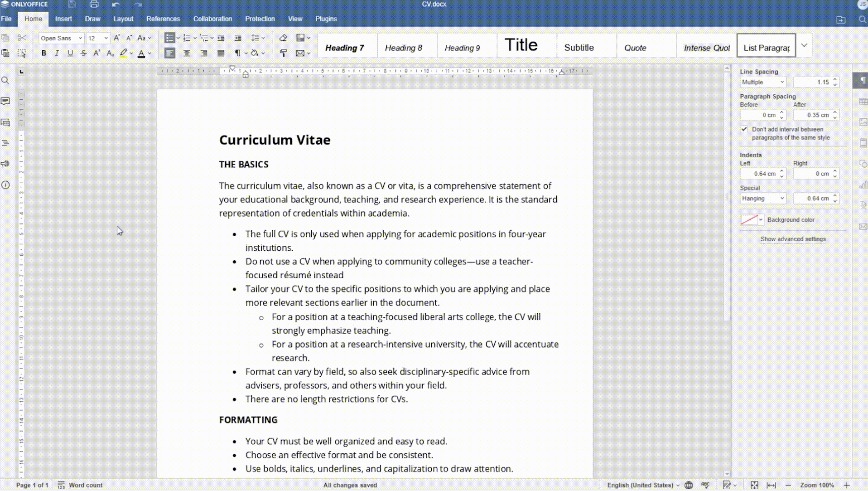Apply strikethrough text formatting
The width and height of the screenshot is (868, 491).
point(83,53)
